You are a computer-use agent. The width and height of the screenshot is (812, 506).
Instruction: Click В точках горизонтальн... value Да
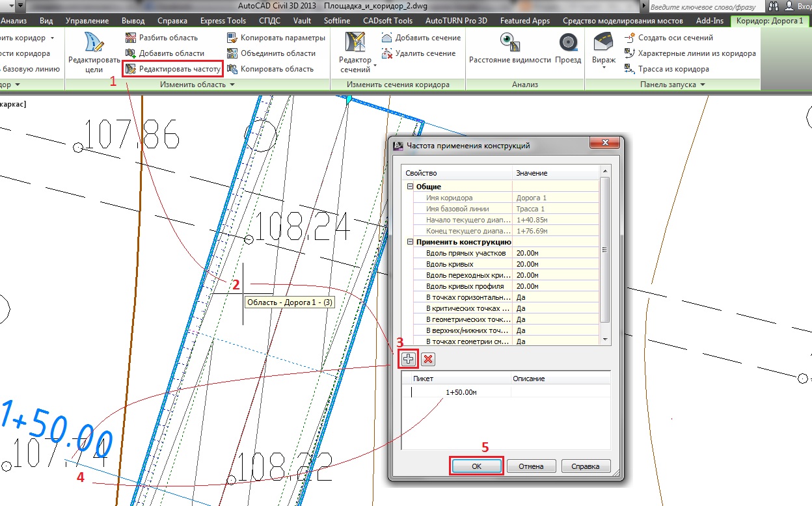point(556,297)
